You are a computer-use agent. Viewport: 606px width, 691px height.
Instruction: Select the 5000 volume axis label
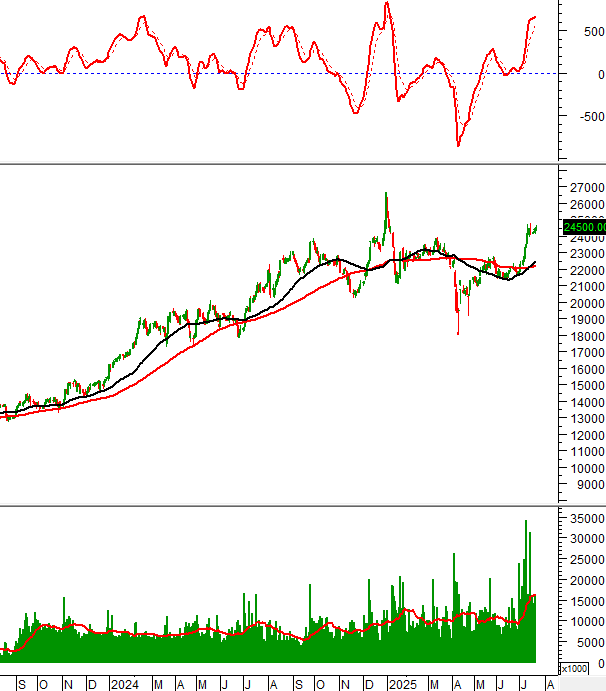tap(591, 643)
